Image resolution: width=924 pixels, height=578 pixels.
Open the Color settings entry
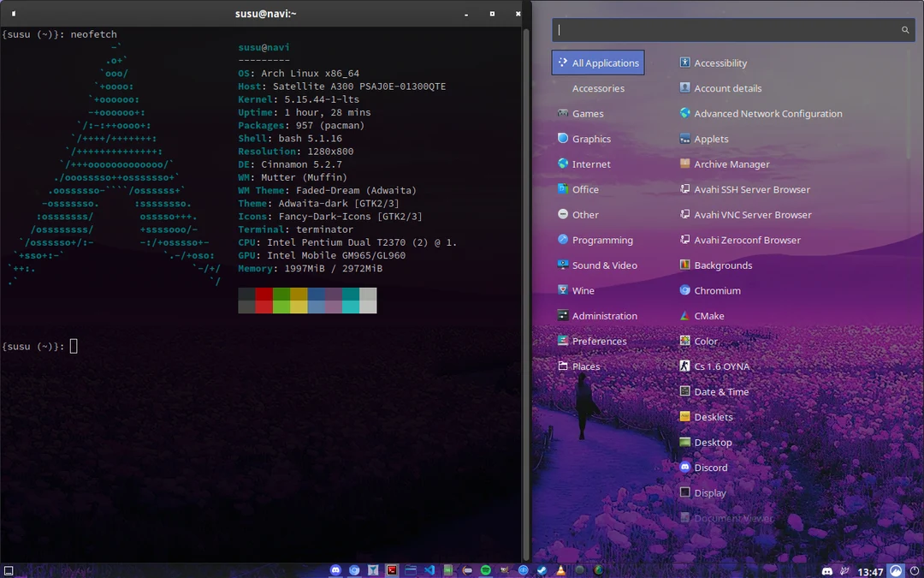pyautogui.click(x=704, y=341)
